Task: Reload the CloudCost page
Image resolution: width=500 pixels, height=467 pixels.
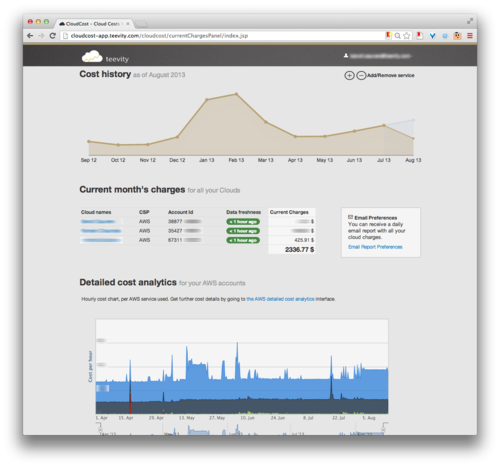Action: pos(52,36)
